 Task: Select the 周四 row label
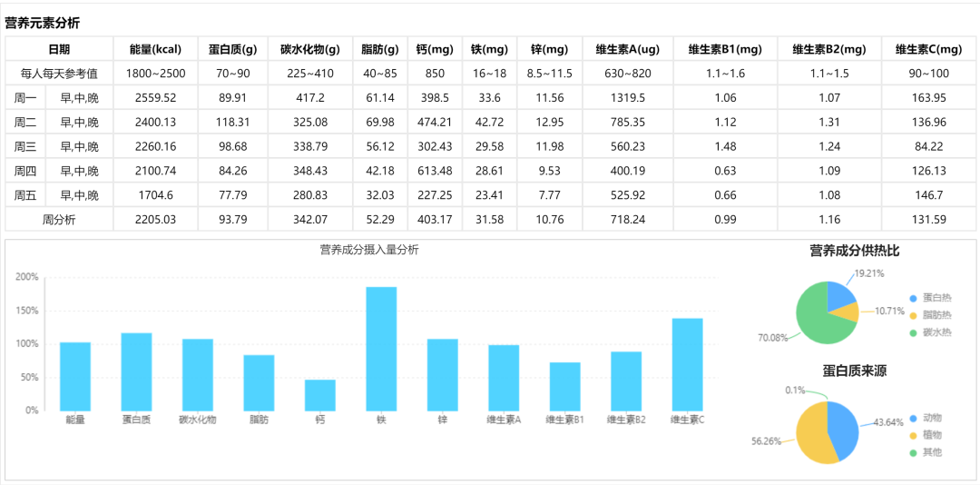pyautogui.click(x=25, y=171)
